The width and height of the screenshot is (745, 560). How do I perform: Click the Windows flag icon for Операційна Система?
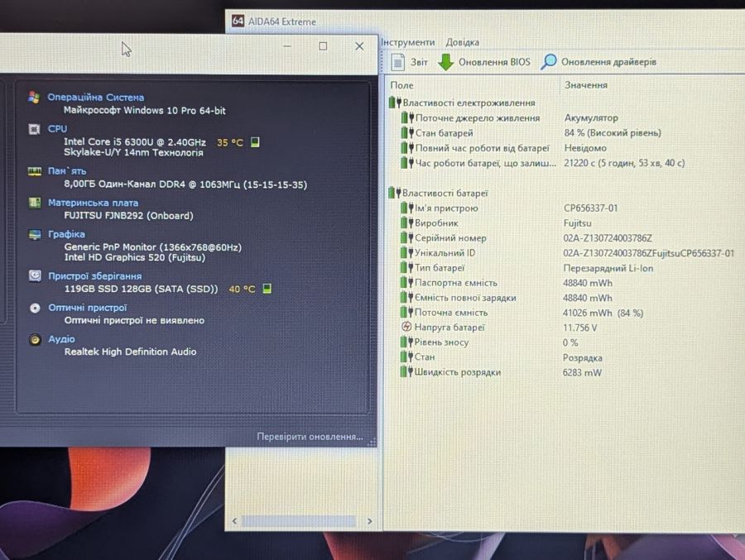[x=34, y=98]
